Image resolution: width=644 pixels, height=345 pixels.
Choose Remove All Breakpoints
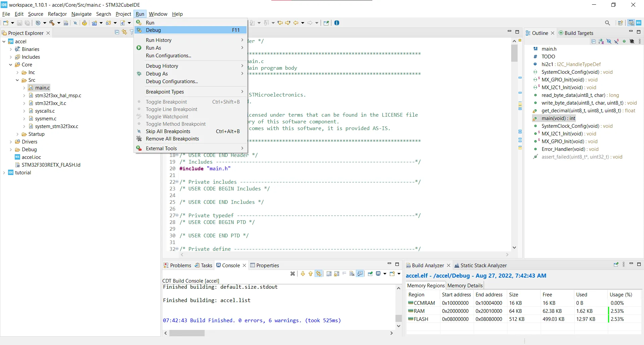(x=191, y=139)
